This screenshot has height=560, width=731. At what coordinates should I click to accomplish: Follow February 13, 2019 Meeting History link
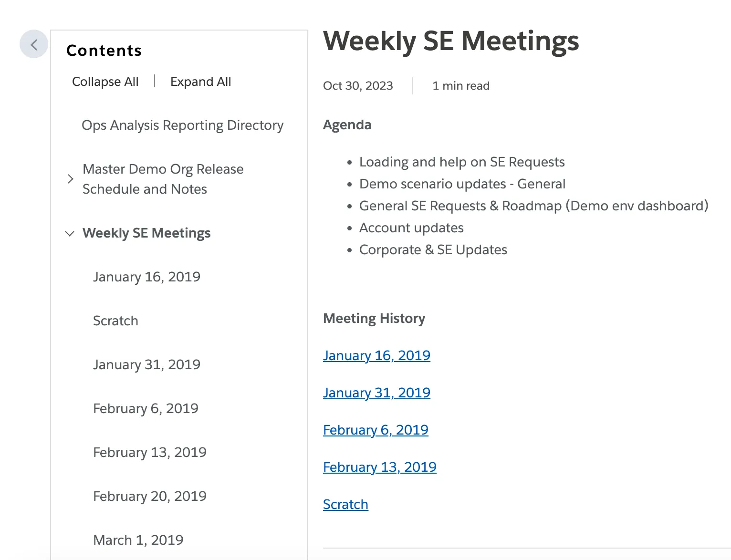pyautogui.click(x=379, y=467)
